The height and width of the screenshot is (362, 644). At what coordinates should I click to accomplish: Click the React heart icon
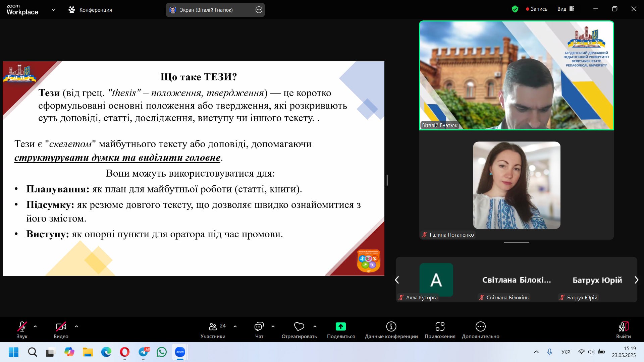(299, 326)
